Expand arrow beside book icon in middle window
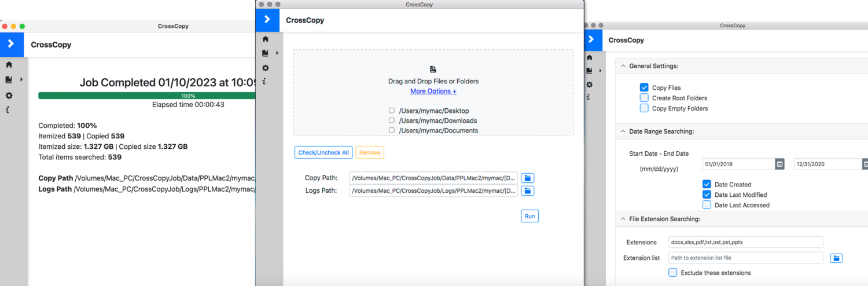This screenshot has height=286, width=868. pyautogui.click(x=277, y=53)
